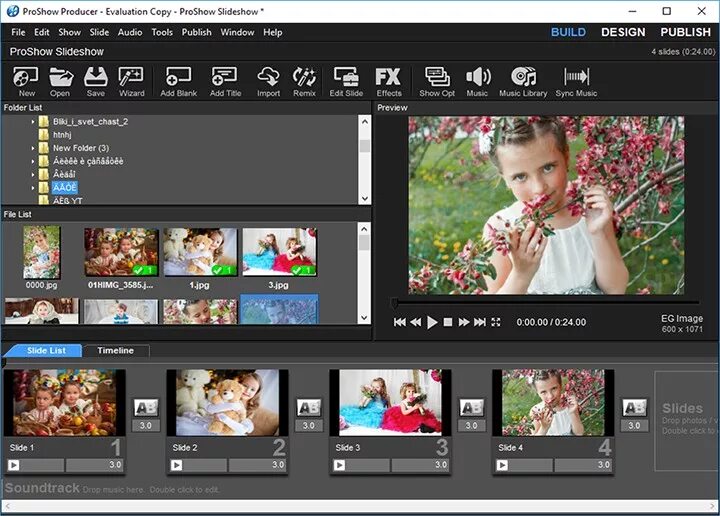Open a show with the Open icon
Screen dimensions: 720x516
point(60,81)
